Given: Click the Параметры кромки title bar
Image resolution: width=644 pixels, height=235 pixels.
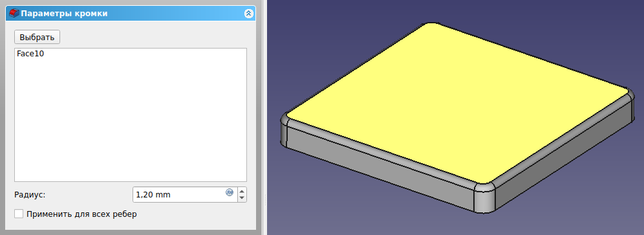Looking at the screenshot, I should coord(130,14).
